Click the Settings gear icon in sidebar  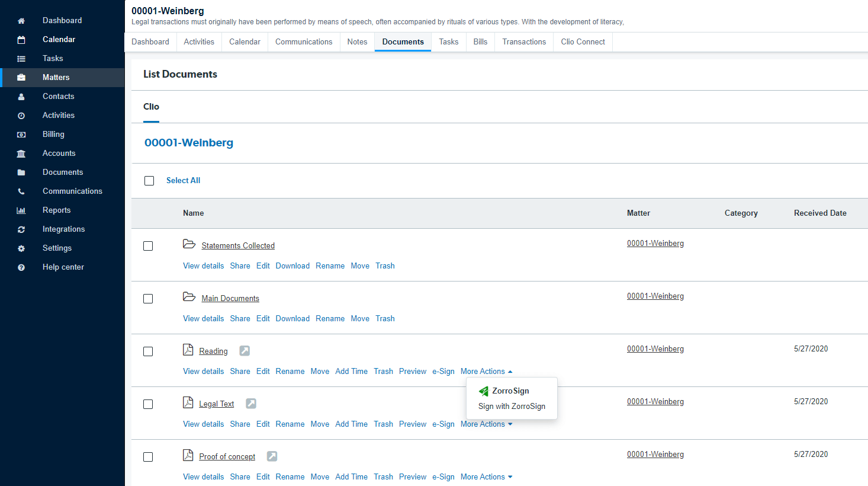point(21,248)
